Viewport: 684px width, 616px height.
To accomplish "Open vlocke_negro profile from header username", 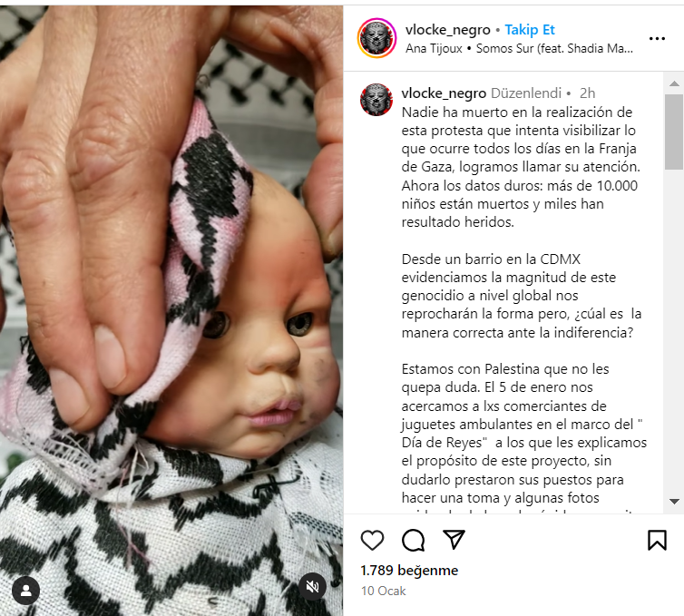I will click(447, 30).
